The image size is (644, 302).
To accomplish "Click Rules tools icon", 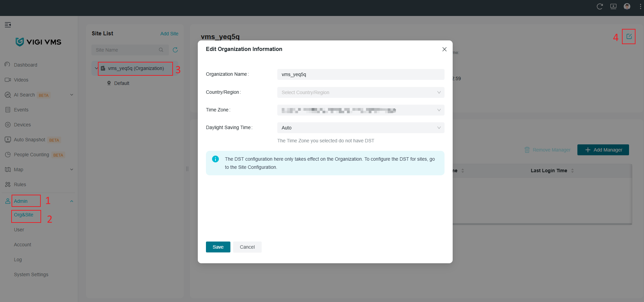I will pyautogui.click(x=7, y=184).
